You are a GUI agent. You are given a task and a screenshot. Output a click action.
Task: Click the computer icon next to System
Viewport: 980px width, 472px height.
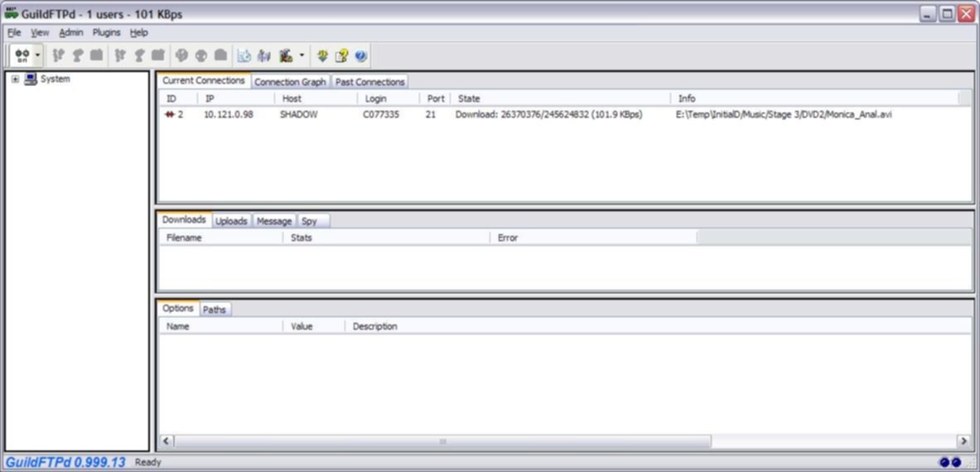[x=31, y=79]
